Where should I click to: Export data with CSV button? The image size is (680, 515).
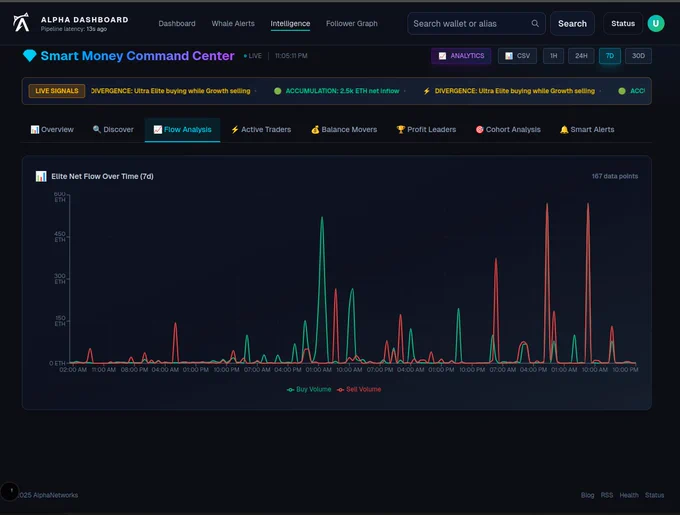(517, 56)
